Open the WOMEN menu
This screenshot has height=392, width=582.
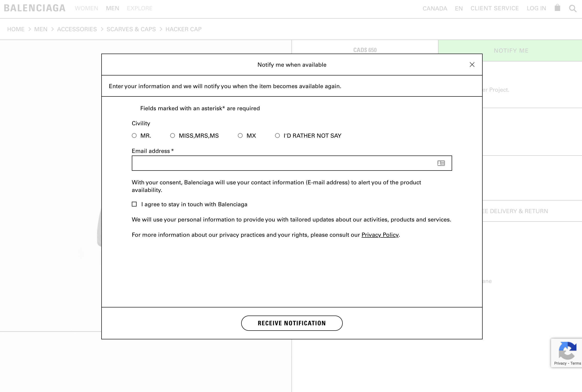[86, 9]
